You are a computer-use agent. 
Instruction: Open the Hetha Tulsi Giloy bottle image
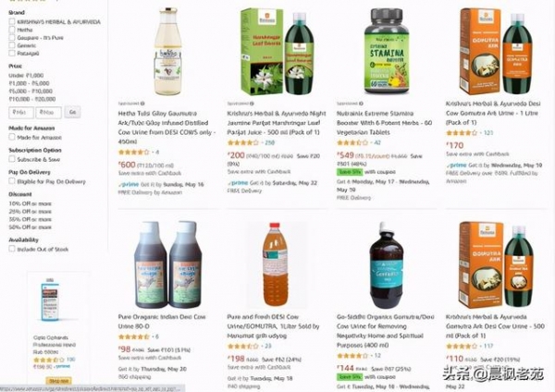tap(167, 52)
